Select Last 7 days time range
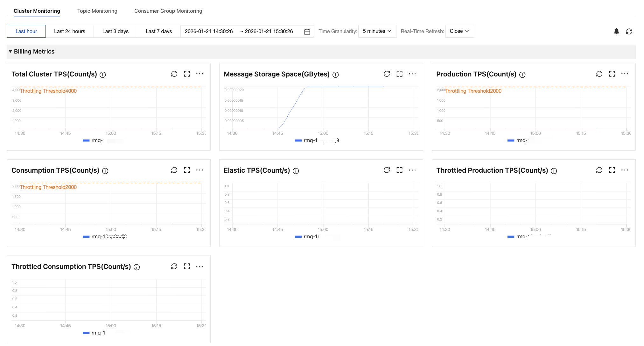The image size is (644, 346). [158, 31]
